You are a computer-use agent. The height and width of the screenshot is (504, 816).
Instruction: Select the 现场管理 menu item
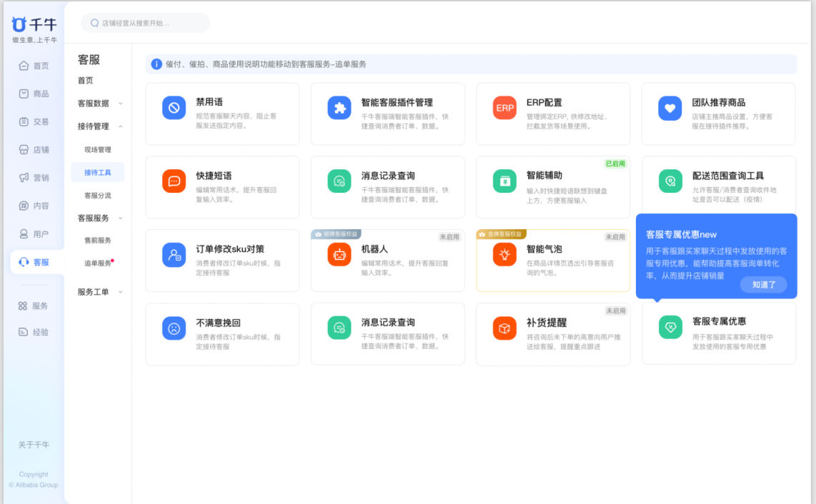point(98,150)
